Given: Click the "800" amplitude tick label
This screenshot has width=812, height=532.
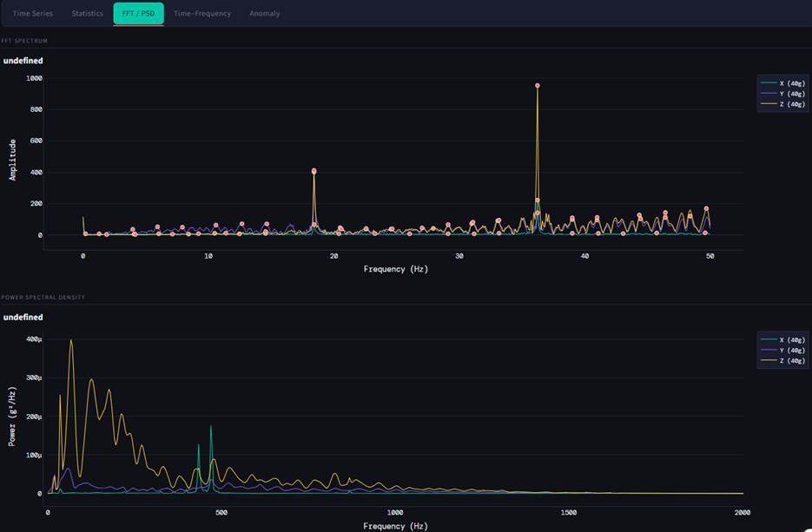Looking at the screenshot, I should pos(36,109).
